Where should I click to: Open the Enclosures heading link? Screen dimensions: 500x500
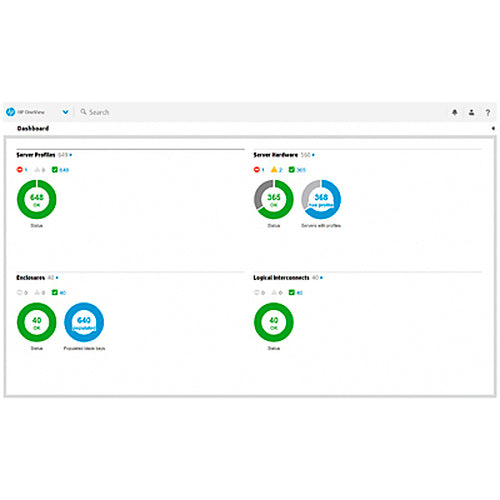[31, 278]
